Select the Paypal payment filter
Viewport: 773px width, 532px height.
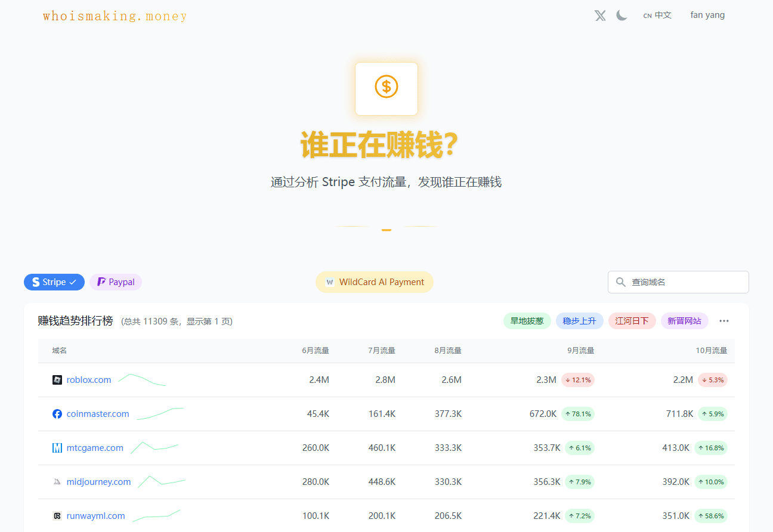click(116, 282)
